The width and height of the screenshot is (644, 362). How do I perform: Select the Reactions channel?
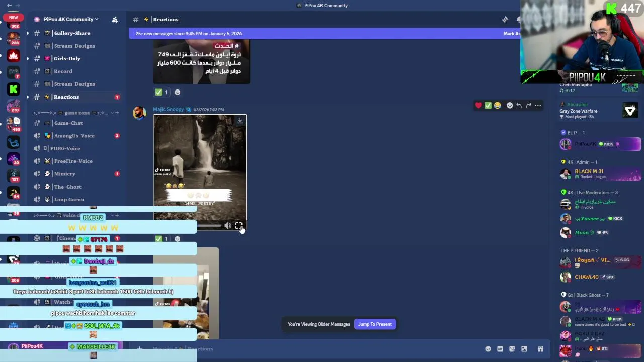(66, 97)
